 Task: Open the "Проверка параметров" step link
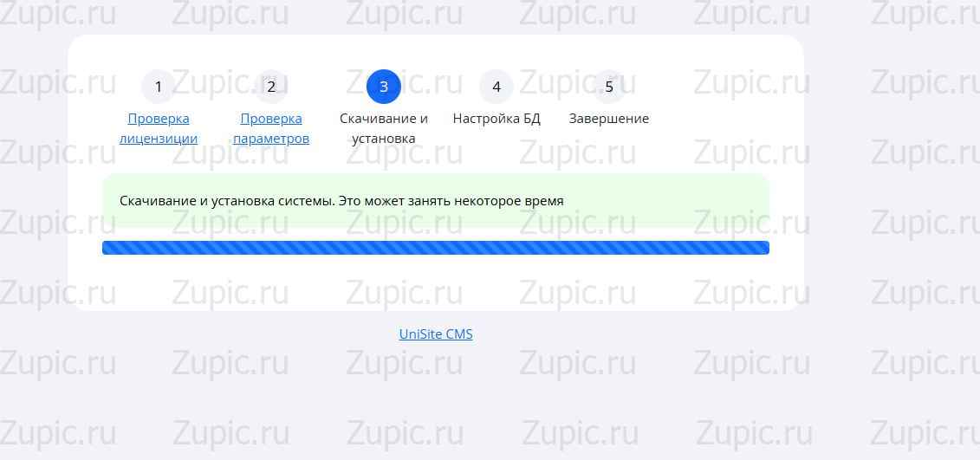[271, 128]
